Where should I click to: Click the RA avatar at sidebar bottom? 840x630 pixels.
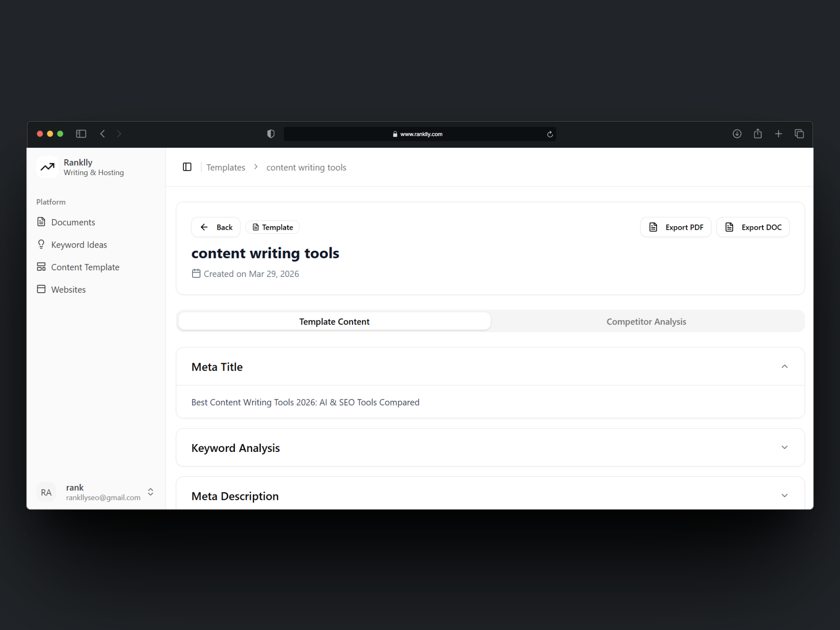click(46, 492)
